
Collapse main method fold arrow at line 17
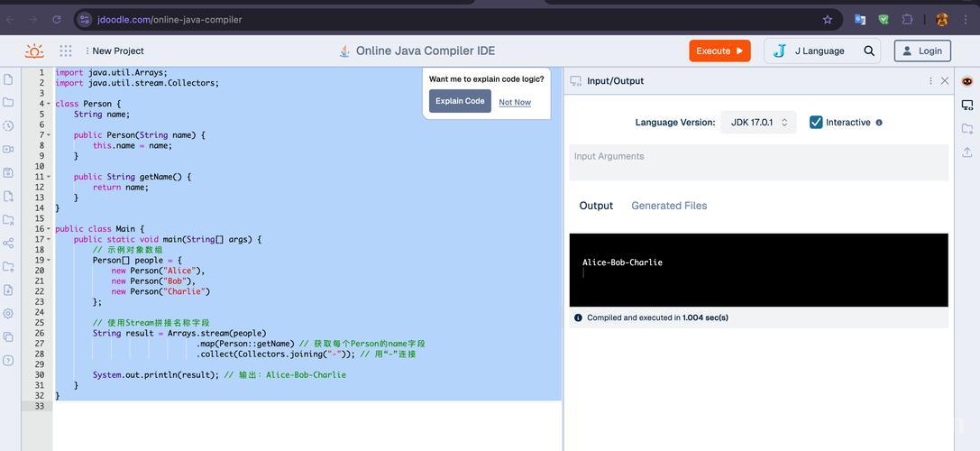click(x=49, y=240)
